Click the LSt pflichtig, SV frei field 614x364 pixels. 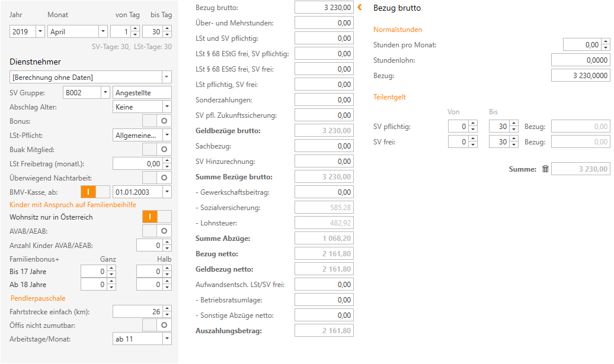[x=324, y=85]
